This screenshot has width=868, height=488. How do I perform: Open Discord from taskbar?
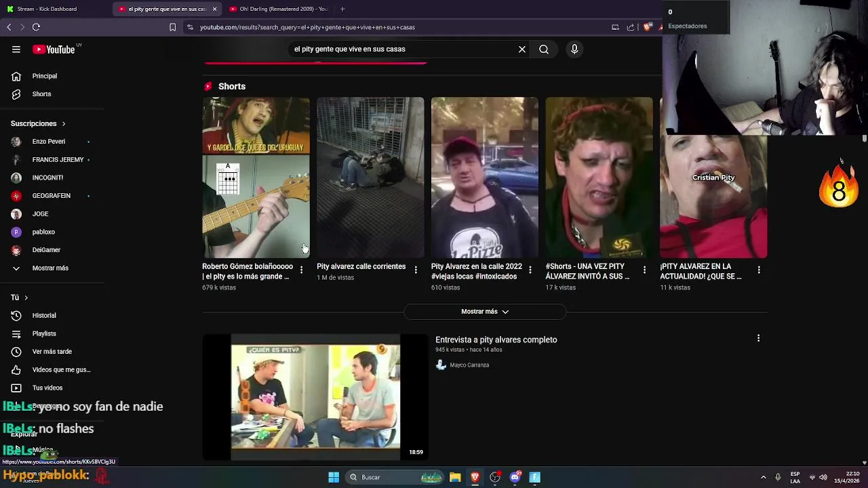tap(515, 477)
